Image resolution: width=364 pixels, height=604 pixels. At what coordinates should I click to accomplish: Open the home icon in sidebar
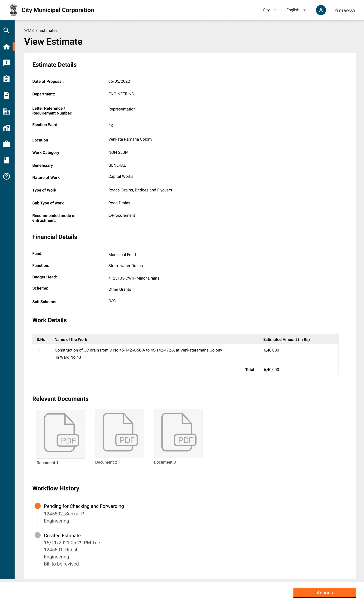[7, 47]
